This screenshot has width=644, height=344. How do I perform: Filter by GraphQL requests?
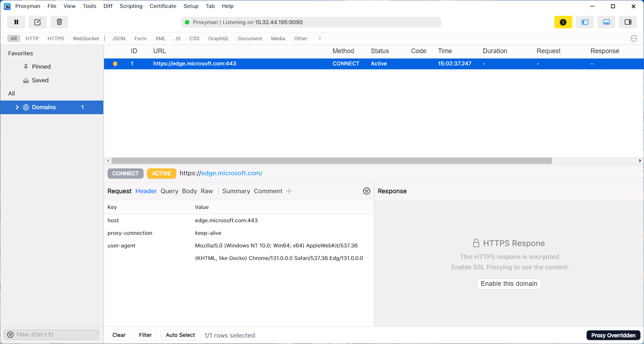click(x=218, y=38)
